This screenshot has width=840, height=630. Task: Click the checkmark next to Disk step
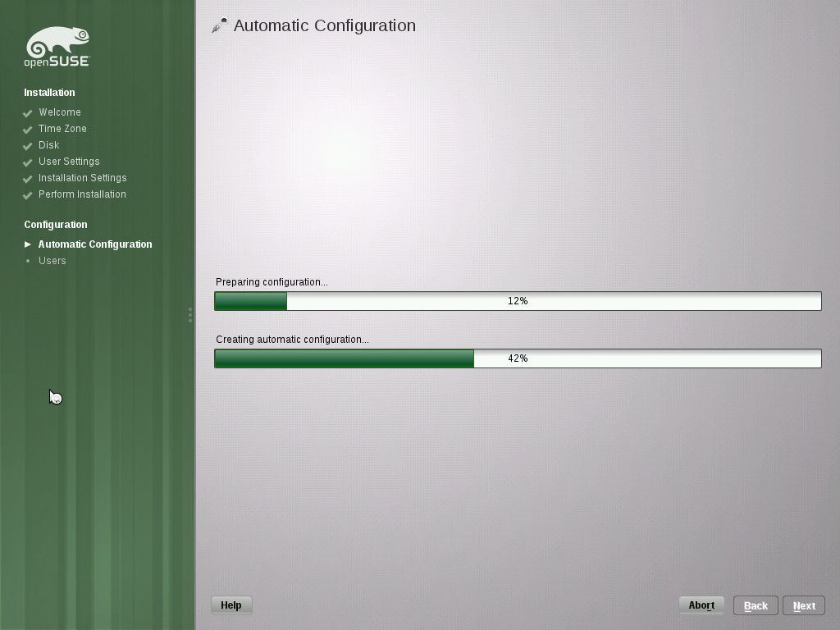tap(27, 145)
